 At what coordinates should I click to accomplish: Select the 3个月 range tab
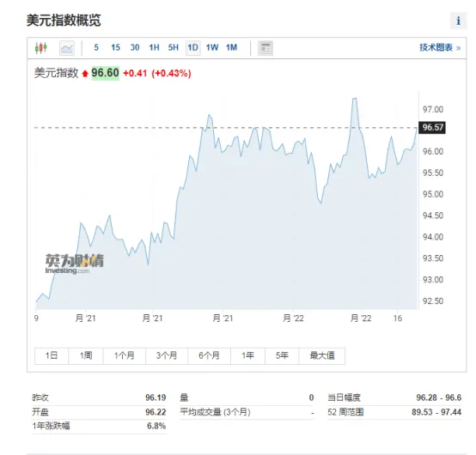pos(167,355)
